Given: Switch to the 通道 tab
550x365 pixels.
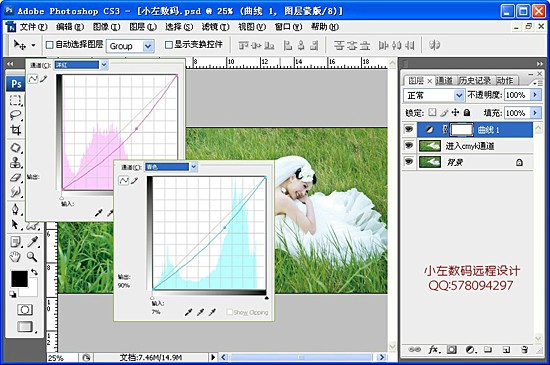Looking at the screenshot, I should pos(444,80).
